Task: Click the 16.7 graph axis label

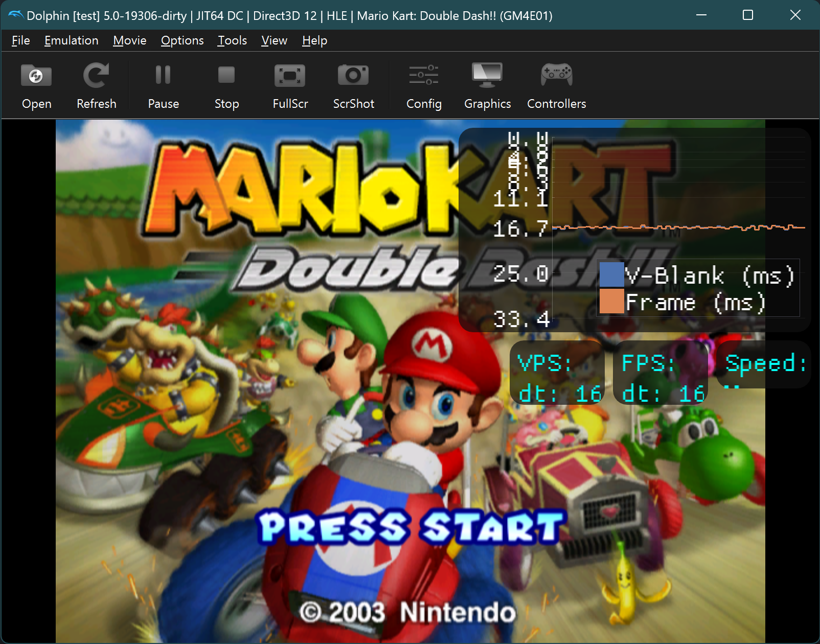Action: [521, 228]
